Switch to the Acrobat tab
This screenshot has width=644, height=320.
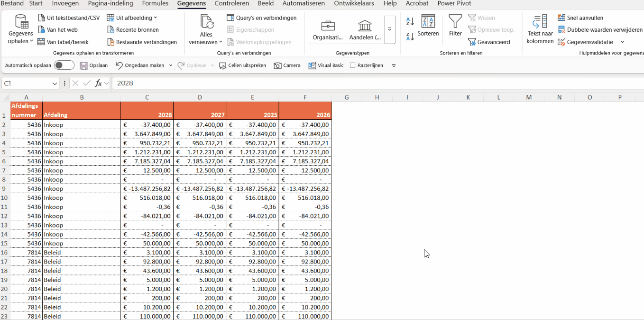(x=417, y=4)
